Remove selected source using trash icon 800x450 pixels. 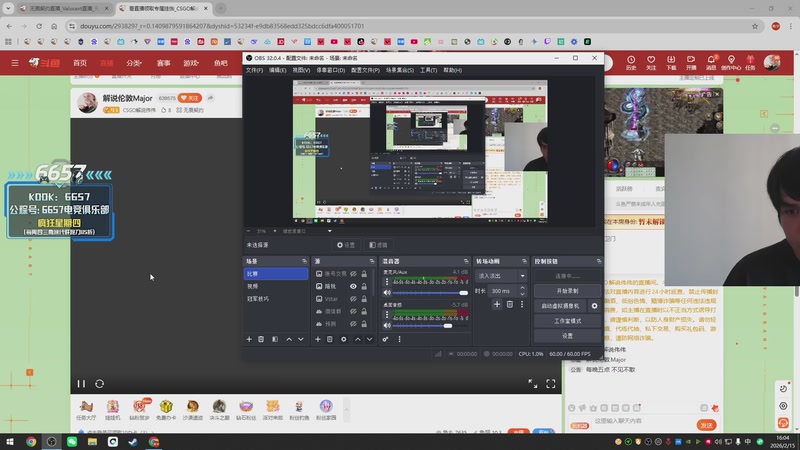330,339
